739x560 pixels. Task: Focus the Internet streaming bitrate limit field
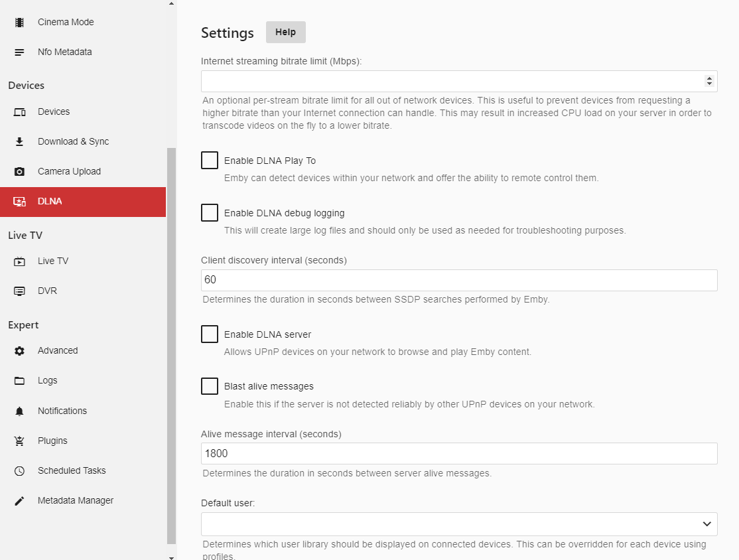point(459,81)
